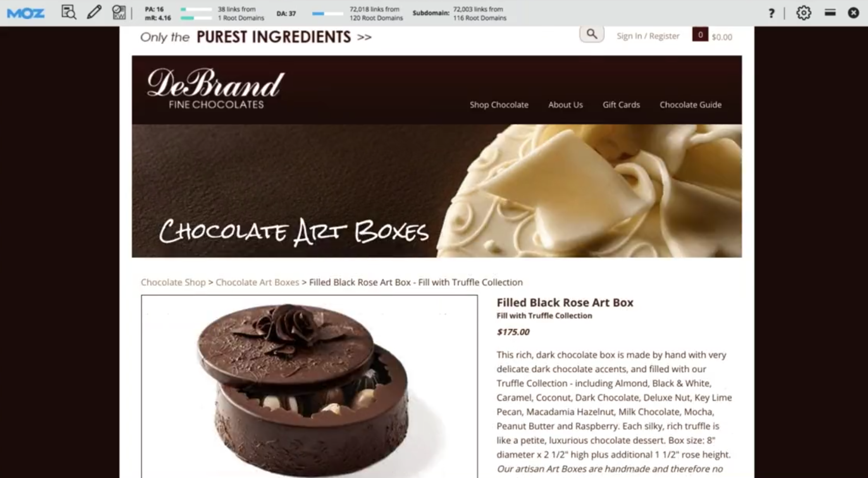Open the shopping cart item count badge

pyautogui.click(x=700, y=34)
